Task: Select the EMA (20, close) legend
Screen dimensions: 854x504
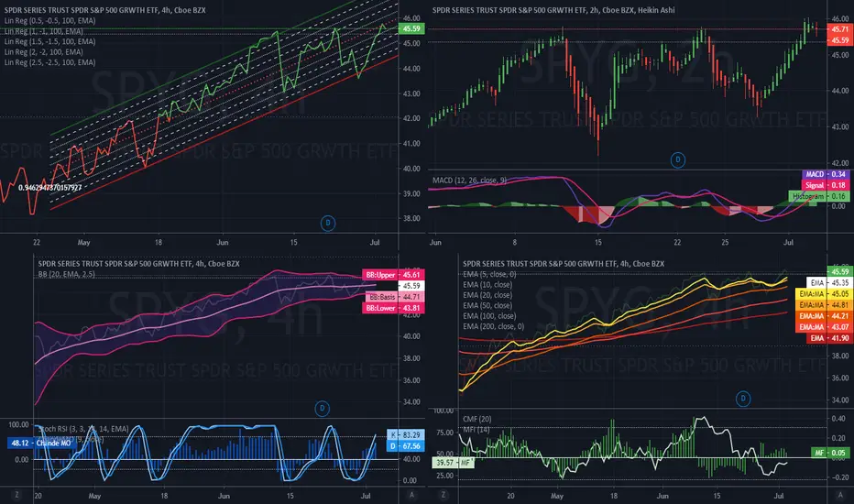Action: point(487,295)
